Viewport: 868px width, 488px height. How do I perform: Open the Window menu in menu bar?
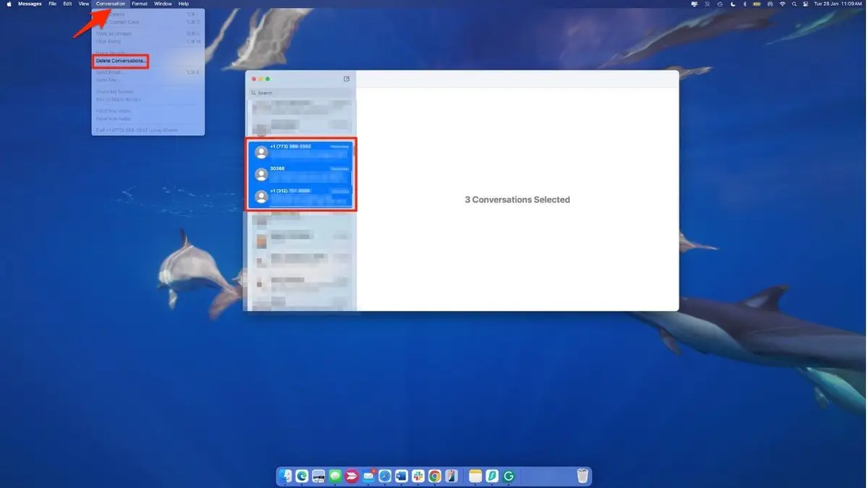(163, 4)
